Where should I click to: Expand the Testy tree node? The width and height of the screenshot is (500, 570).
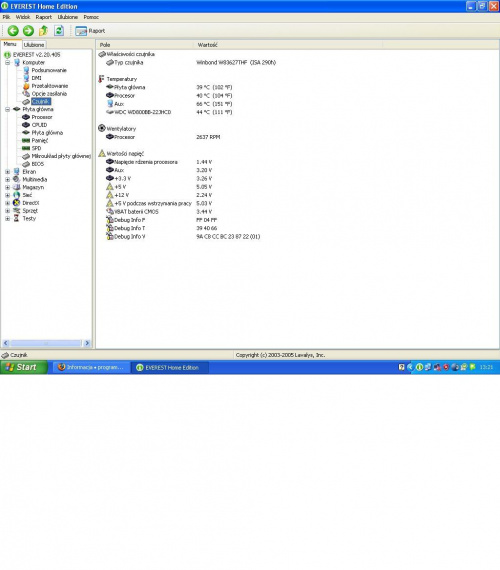click(7, 218)
